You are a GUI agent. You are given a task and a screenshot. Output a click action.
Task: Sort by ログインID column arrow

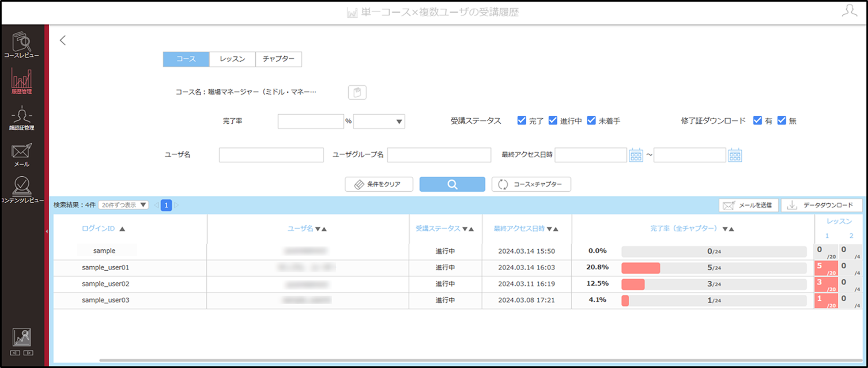pos(122,229)
